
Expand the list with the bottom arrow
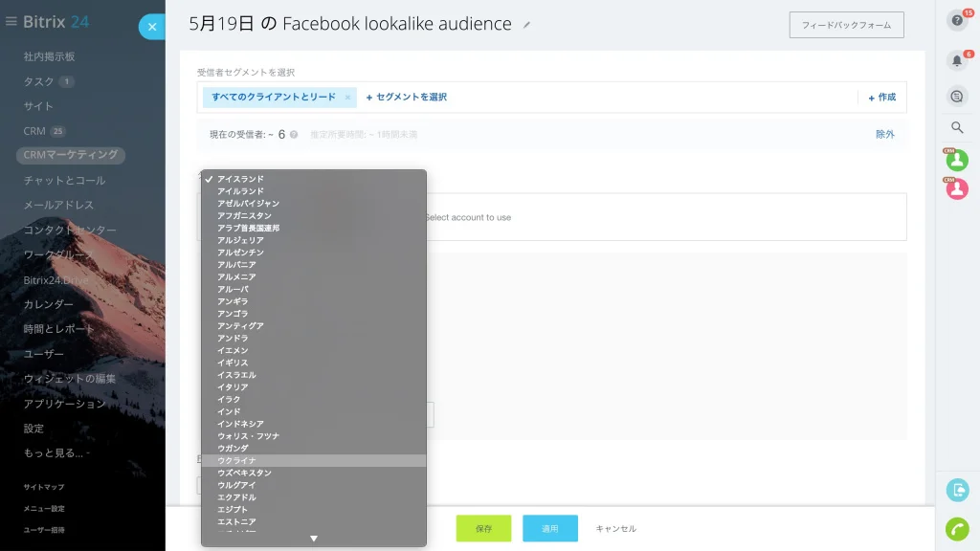(x=314, y=538)
